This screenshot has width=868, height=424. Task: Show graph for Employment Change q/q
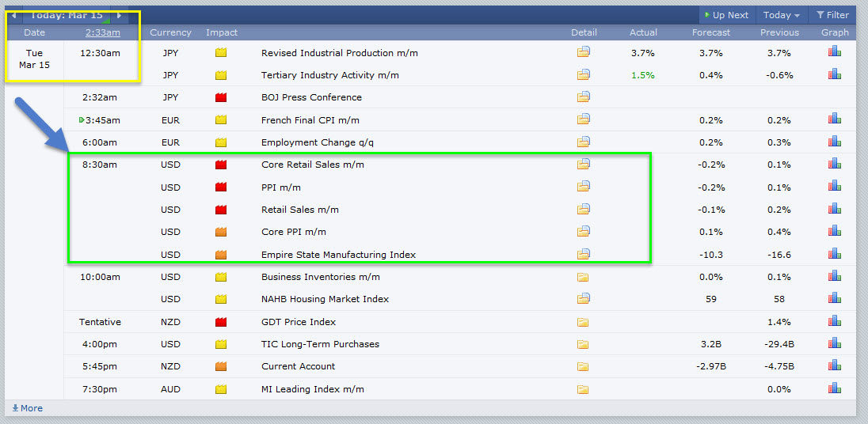click(x=835, y=141)
